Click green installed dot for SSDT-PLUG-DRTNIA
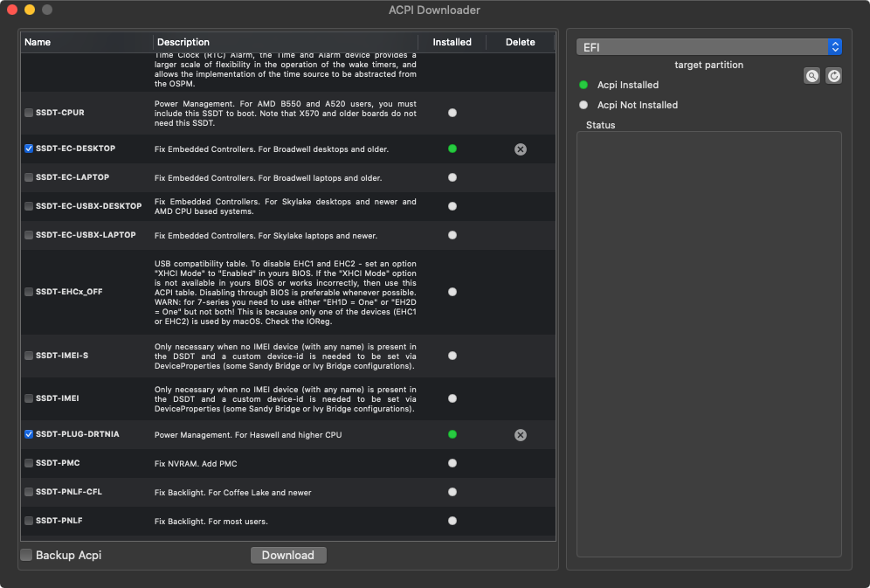 [452, 434]
